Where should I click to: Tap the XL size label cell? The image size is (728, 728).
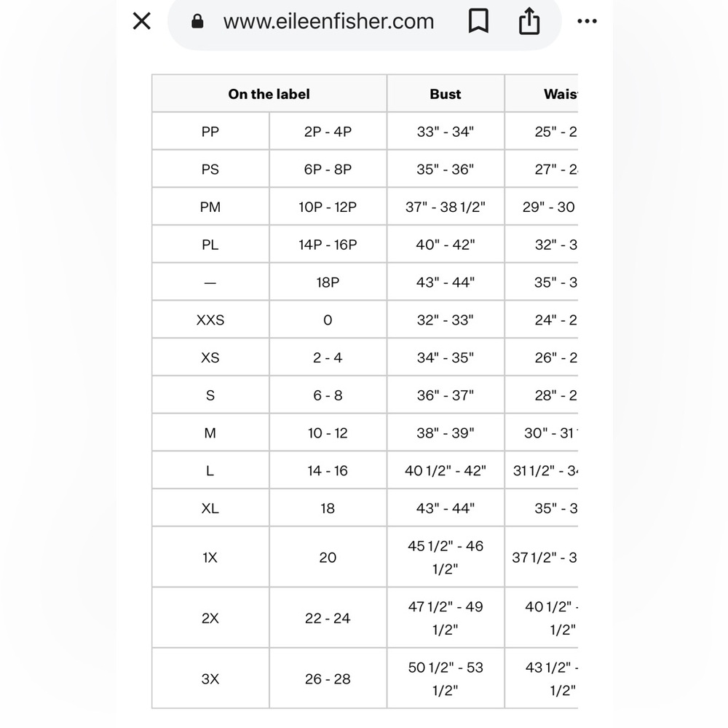(210, 508)
